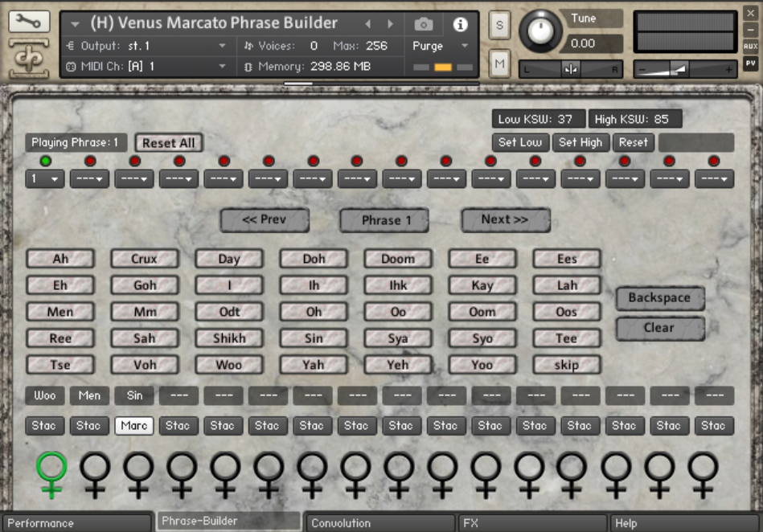The image size is (763, 532).
Task: Click the instrument logo icon below the wrench
Action: (x=29, y=57)
